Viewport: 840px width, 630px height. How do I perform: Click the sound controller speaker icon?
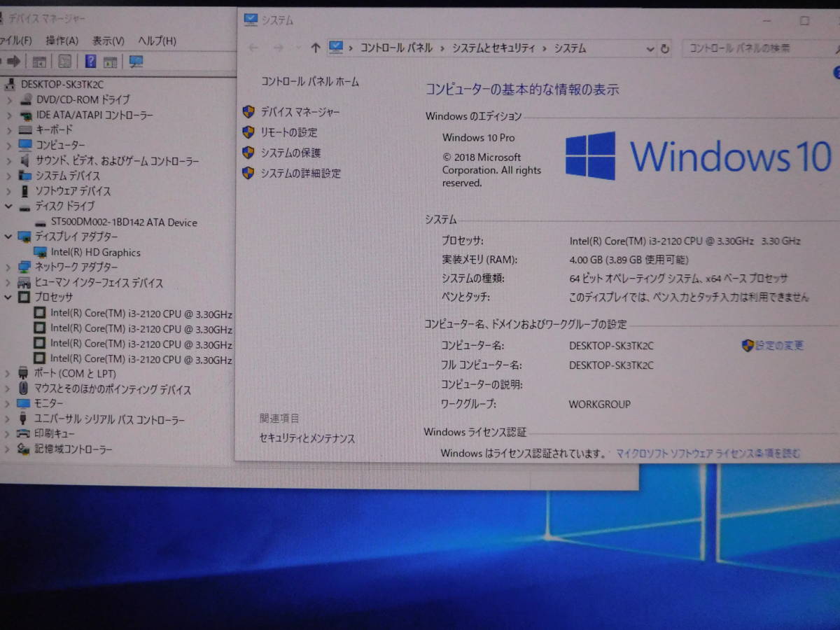pos(26,160)
